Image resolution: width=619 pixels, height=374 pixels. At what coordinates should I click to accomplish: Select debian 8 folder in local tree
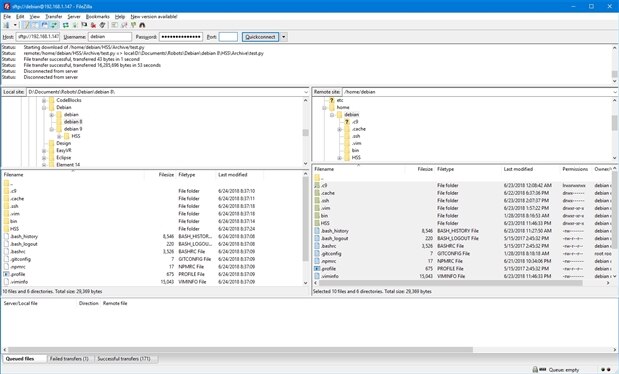point(73,122)
